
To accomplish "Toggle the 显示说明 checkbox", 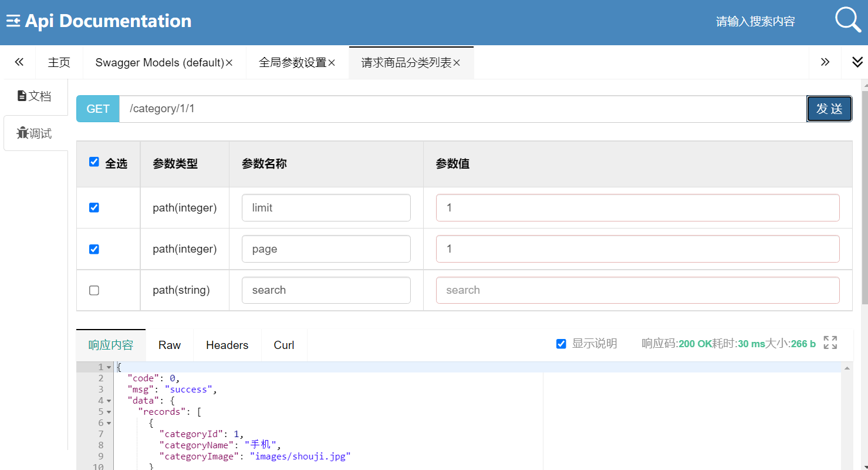I will 561,344.
